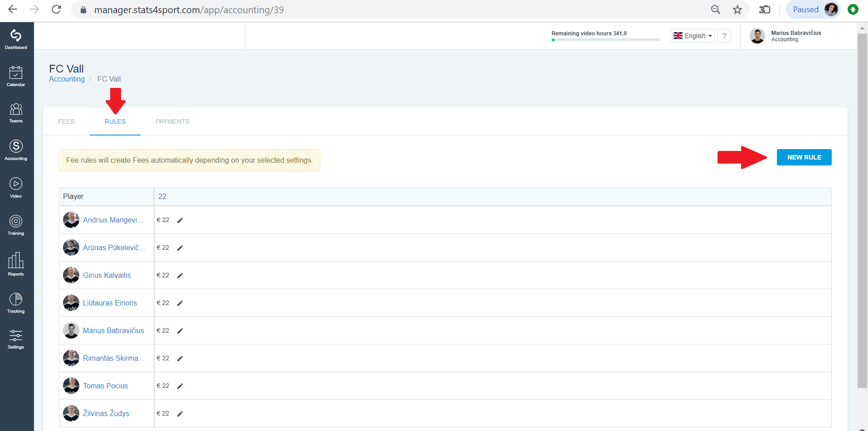Image resolution: width=868 pixels, height=431 pixels.
Task: Select the RULES tab
Action: click(115, 121)
